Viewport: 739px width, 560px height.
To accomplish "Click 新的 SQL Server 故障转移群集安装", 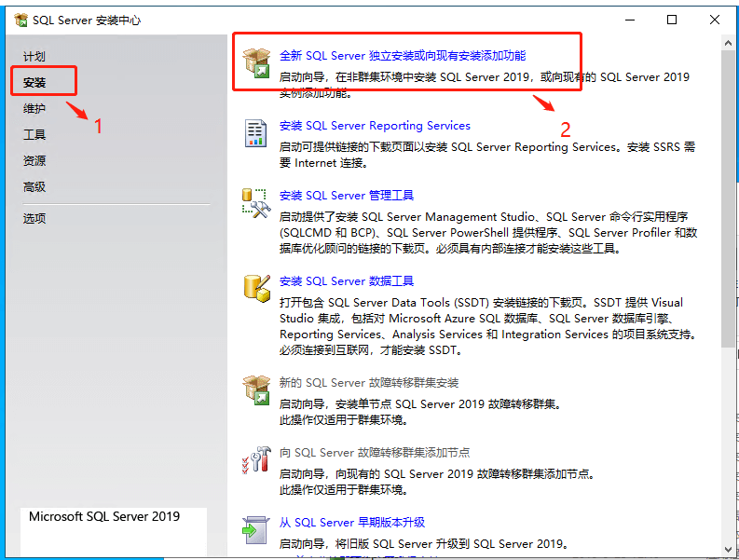I will [369, 382].
